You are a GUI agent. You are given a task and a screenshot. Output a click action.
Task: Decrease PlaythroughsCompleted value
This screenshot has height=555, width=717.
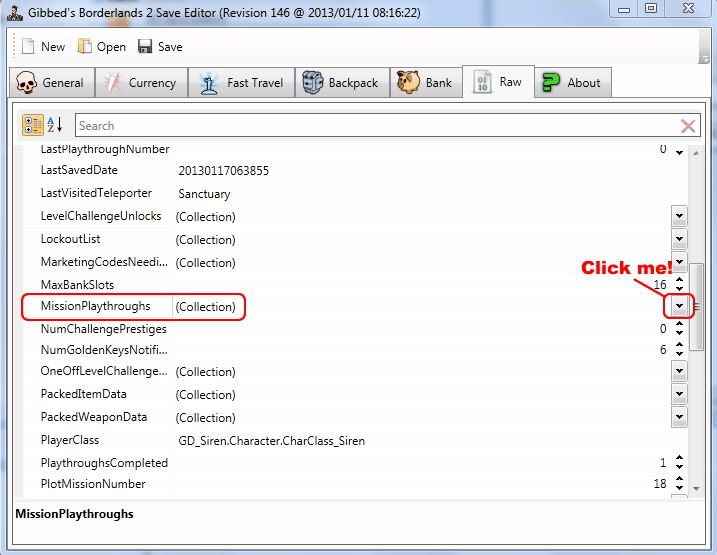tap(680, 467)
